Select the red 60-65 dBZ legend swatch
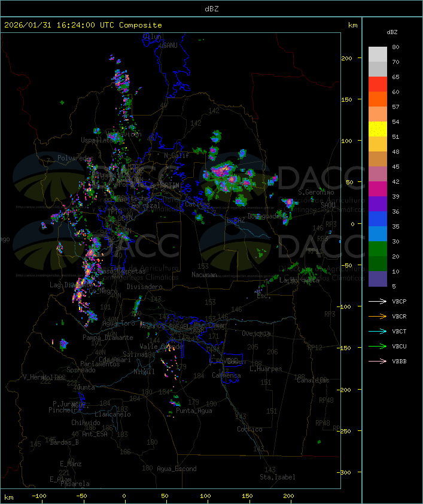 (378, 84)
